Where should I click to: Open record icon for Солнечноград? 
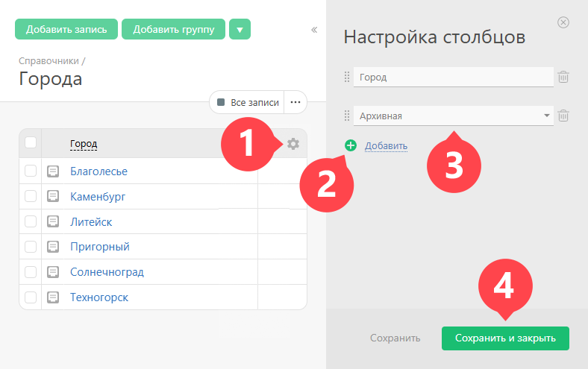53,272
